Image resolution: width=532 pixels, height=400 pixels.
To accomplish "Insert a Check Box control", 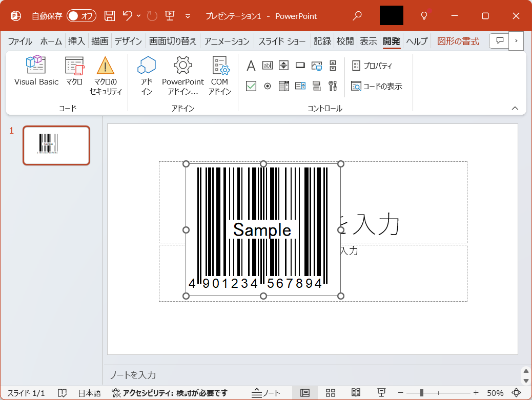I will pos(251,86).
